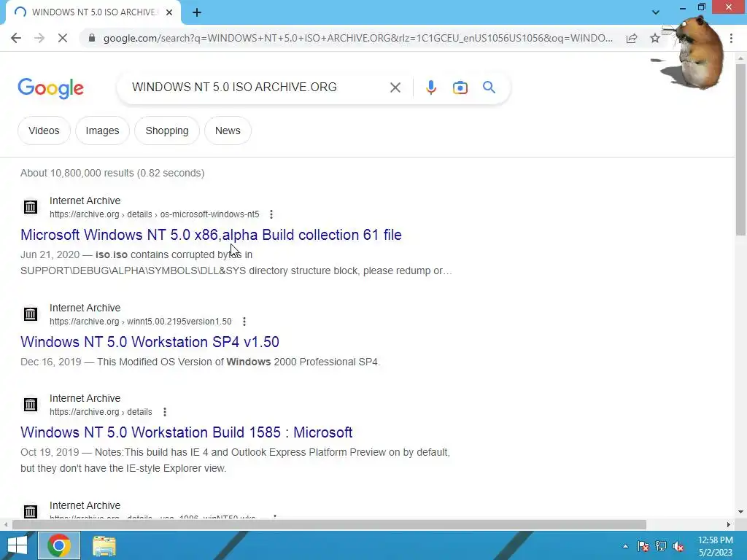
Task: Click scroll down arrow on vertical scrollbar
Action: point(740,513)
